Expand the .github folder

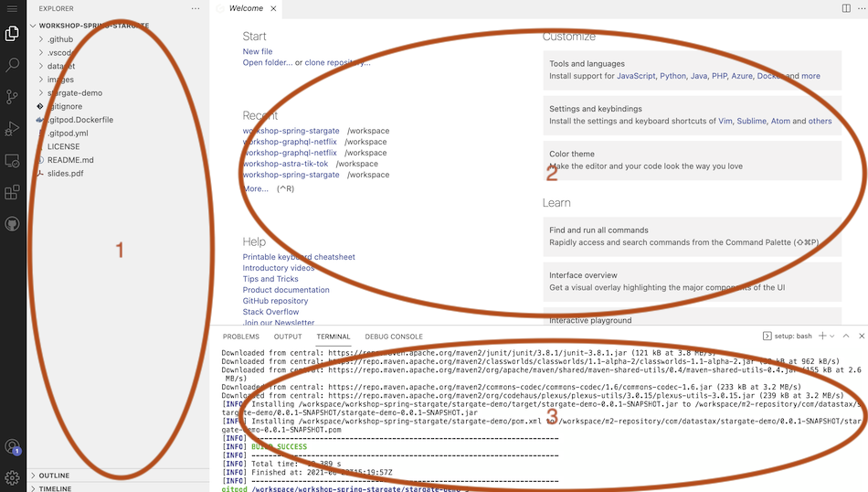point(118,39)
